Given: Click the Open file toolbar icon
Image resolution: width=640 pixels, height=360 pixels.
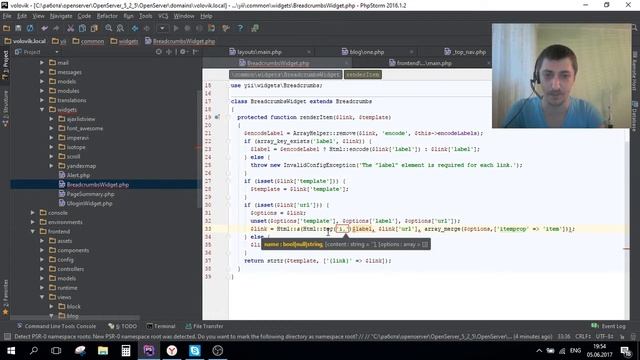Looking at the screenshot, I should coord(6,28).
